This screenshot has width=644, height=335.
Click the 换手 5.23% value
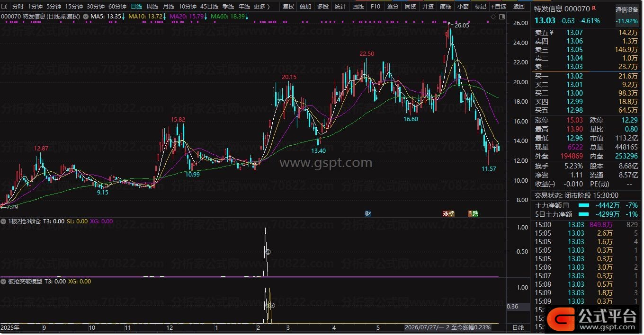pyautogui.click(x=574, y=167)
